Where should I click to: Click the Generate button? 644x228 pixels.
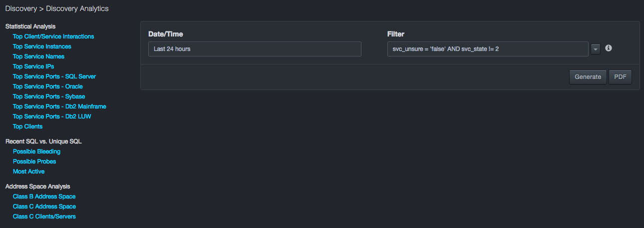(x=588, y=77)
